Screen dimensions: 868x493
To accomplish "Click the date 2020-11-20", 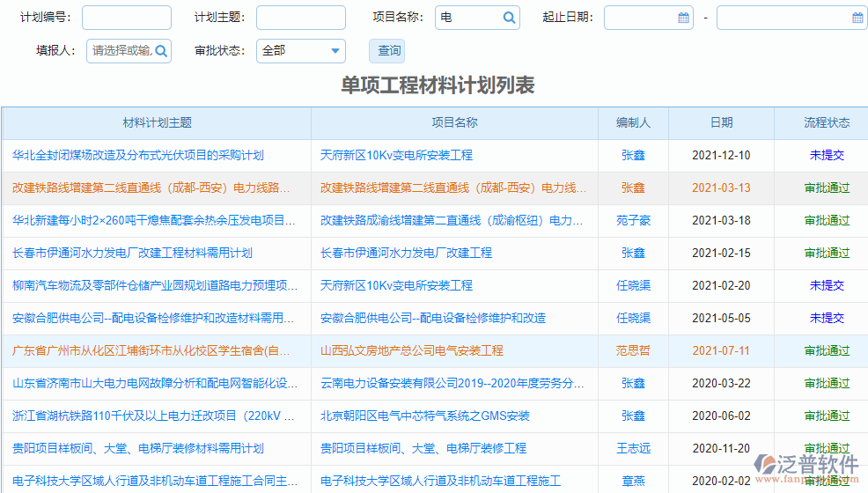I will pos(721,449).
